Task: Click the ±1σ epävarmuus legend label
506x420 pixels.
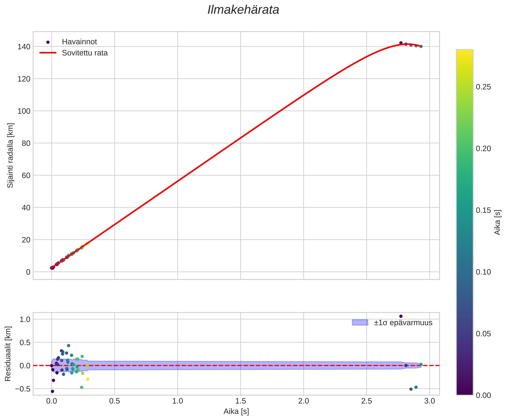Action: (403, 323)
